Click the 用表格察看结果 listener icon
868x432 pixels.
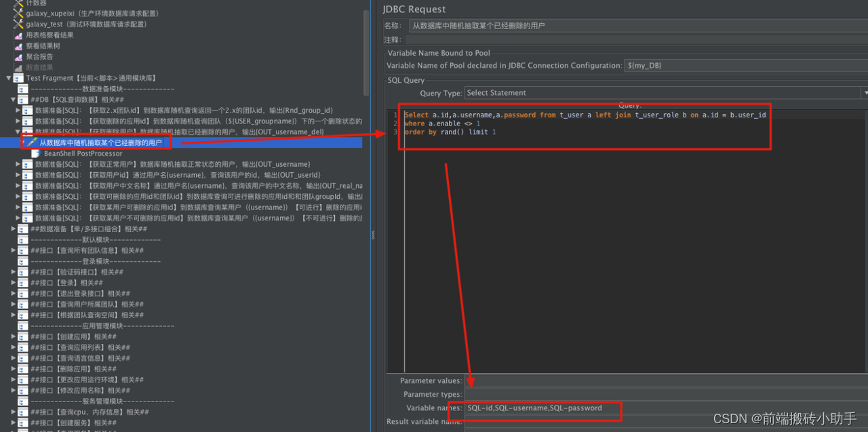[18, 35]
